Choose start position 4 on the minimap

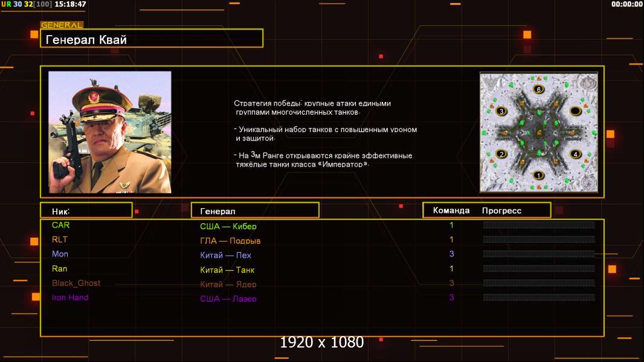click(575, 154)
